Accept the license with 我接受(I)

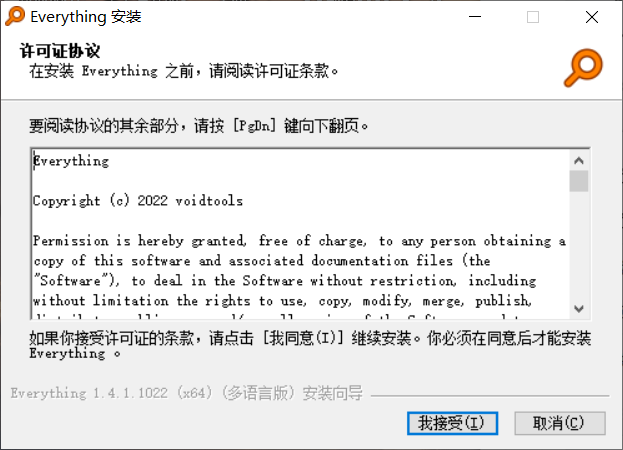(x=452, y=423)
